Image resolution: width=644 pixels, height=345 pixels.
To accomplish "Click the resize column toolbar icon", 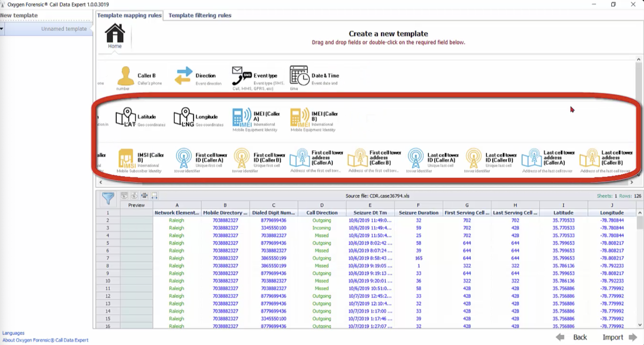I will [154, 195].
